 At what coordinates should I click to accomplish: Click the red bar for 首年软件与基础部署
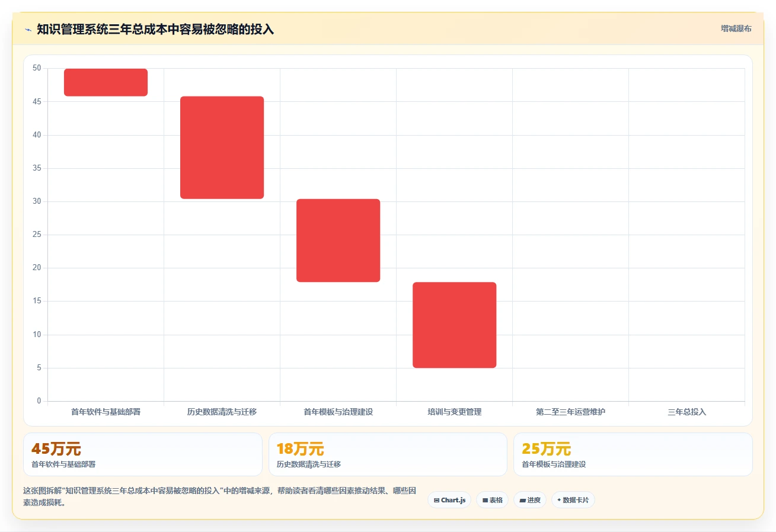106,82
